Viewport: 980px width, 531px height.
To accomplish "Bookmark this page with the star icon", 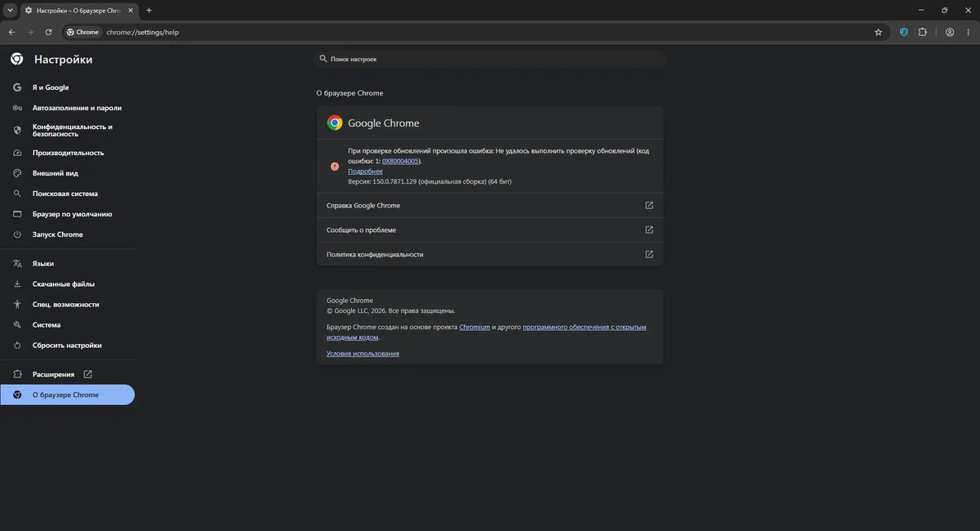I will pos(878,32).
